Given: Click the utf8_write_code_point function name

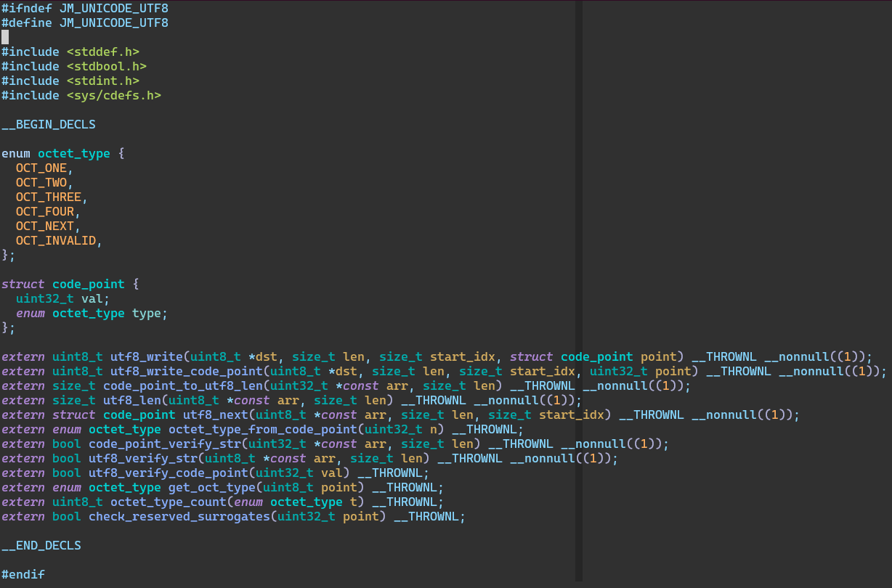Looking at the screenshot, I should click(187, 371).
